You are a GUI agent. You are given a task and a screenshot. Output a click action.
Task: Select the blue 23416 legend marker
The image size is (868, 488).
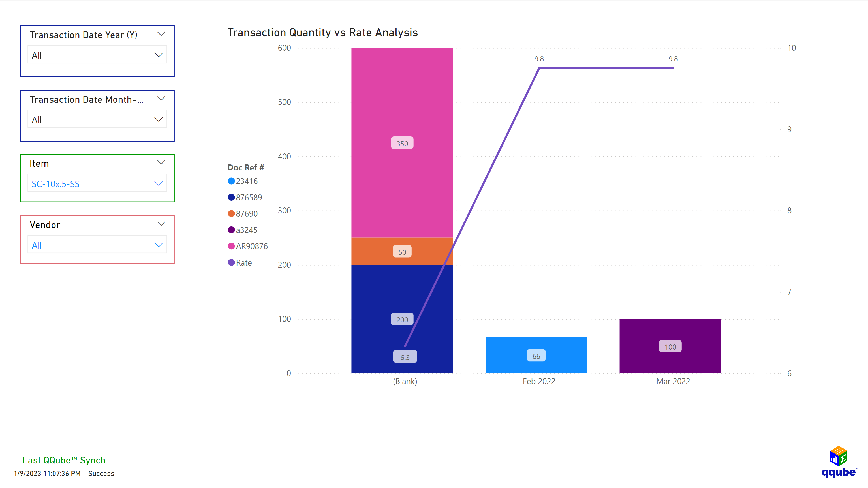coord(231,181)
